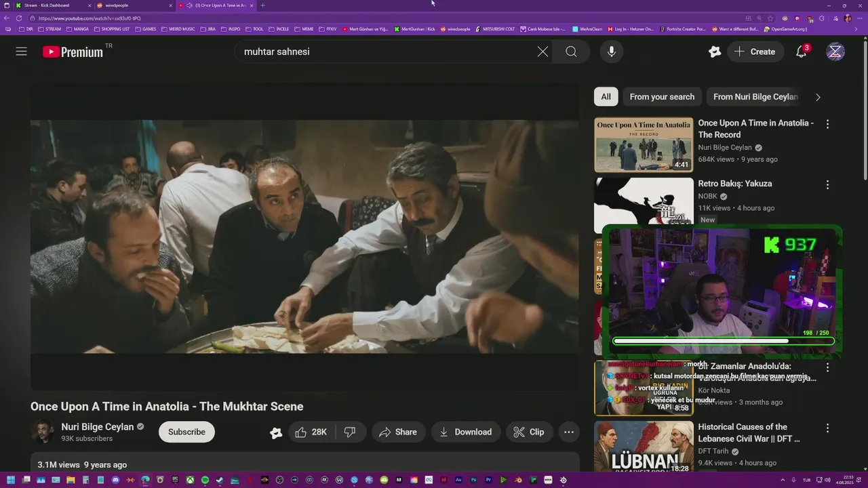Open the Create menu
The width and height of the screenshot is (868, 488).
click(755, 52)
